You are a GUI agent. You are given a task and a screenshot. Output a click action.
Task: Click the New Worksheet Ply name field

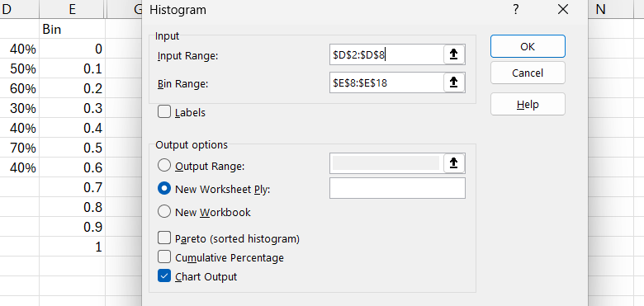(397, 188)
